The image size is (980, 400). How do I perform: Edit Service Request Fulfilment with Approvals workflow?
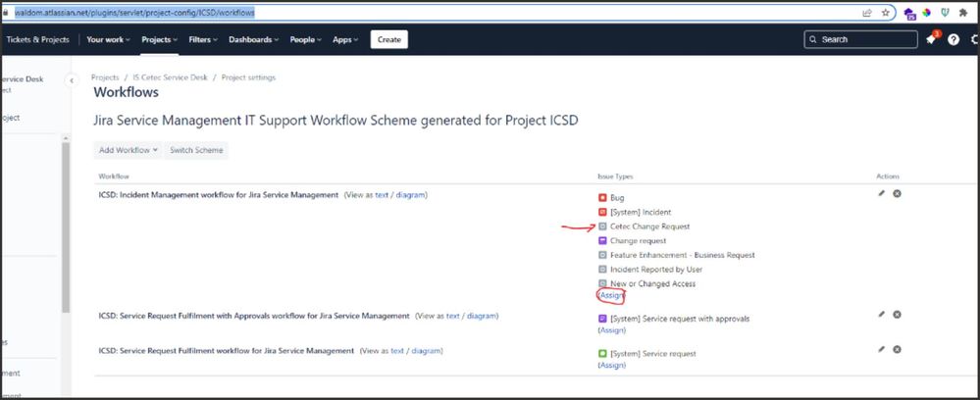(x=881, y=315)
